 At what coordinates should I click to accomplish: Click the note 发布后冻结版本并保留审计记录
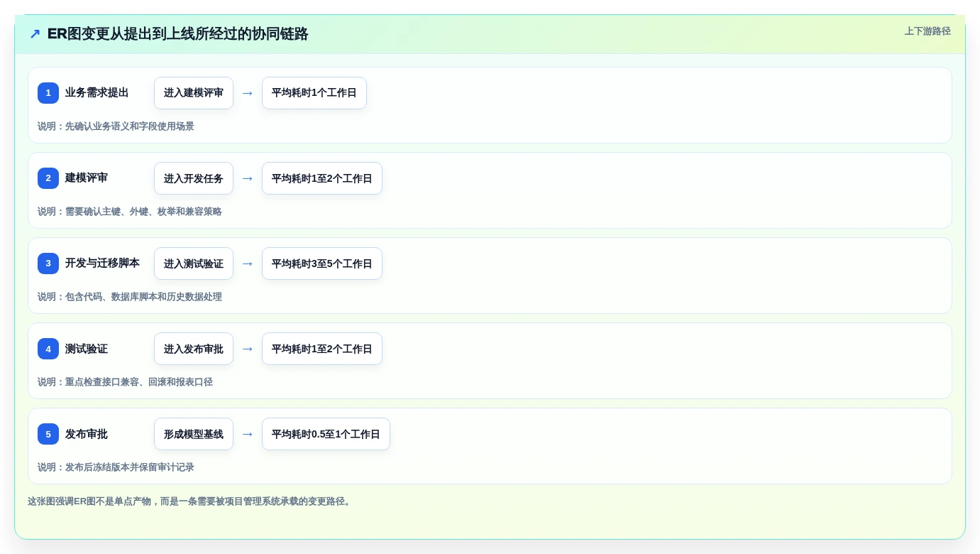tap(116, 467)
